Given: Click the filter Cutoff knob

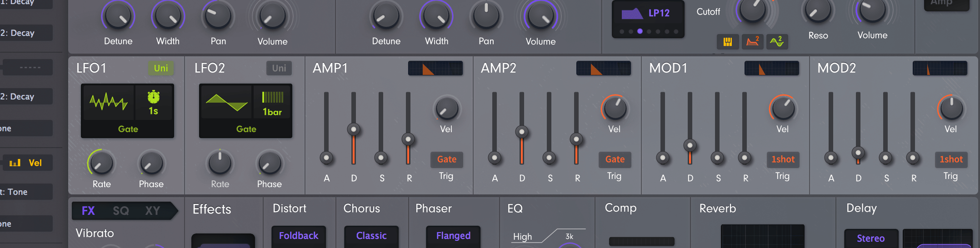Looking at the screenshot, I should click(752, 10).
